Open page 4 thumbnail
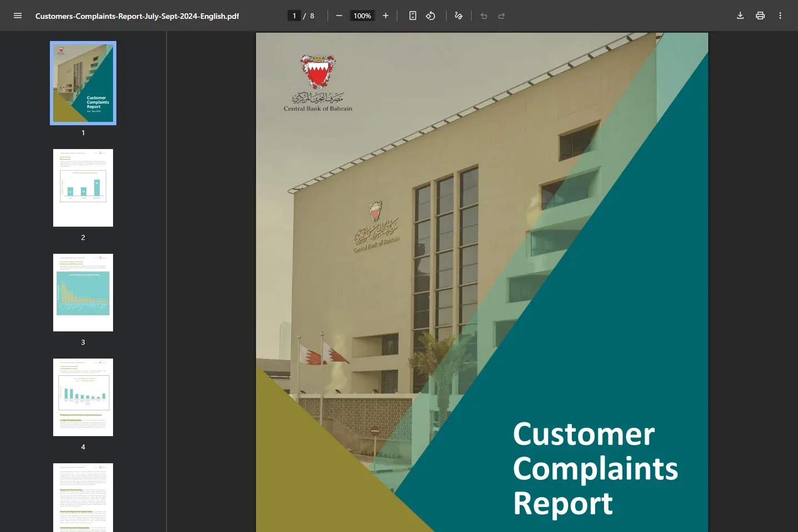 (83, 397)
